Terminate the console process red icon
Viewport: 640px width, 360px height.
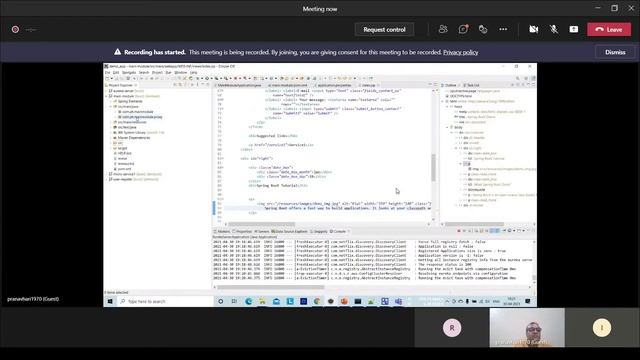click(459, 231)
